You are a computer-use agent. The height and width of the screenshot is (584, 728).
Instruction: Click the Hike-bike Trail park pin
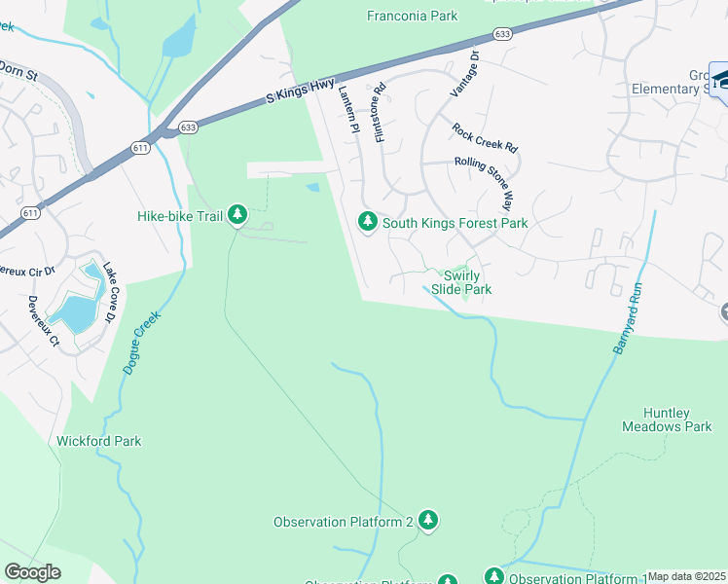237,215
